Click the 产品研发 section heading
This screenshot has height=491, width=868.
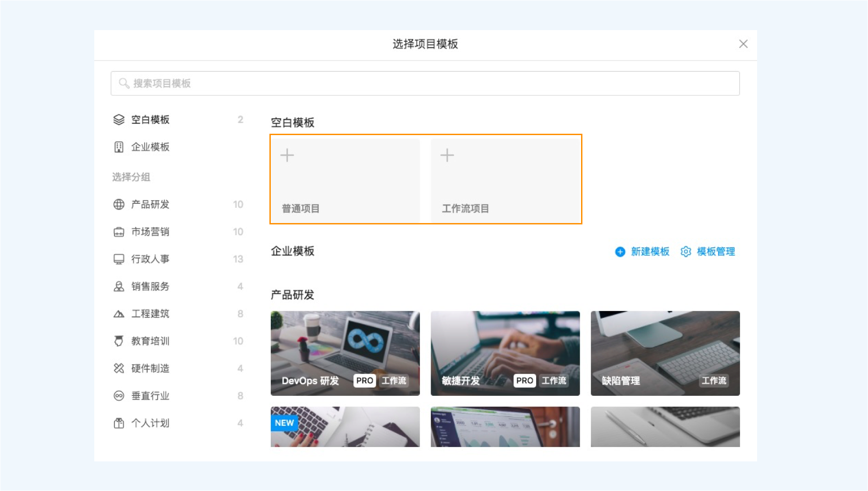tap(292, 295)
